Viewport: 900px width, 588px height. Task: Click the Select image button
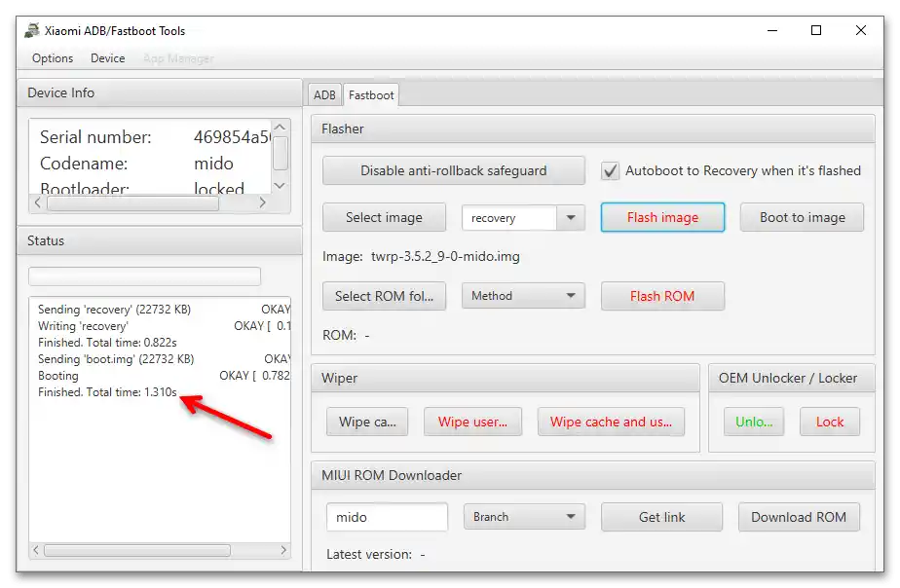pos(384,217)
